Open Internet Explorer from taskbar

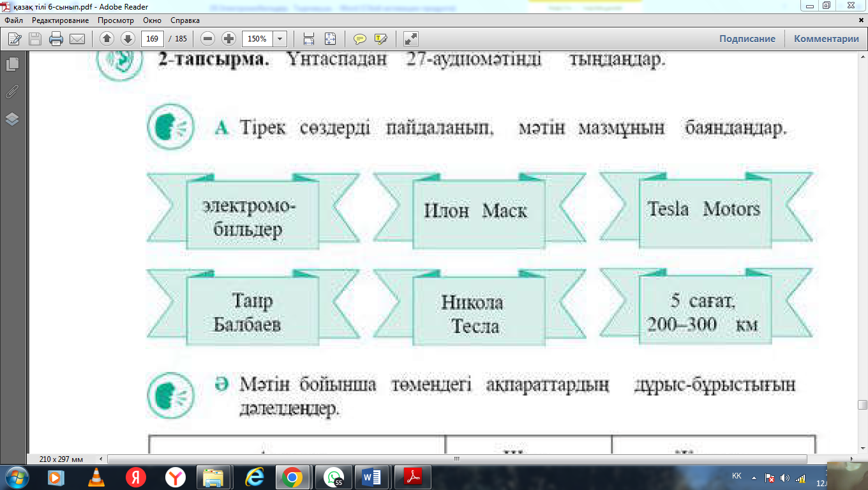pos(254,477)
